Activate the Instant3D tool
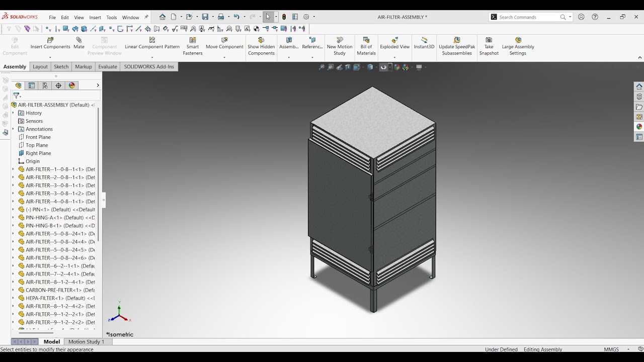This screenshot has width=644, height=362. [x=424, y=40]
